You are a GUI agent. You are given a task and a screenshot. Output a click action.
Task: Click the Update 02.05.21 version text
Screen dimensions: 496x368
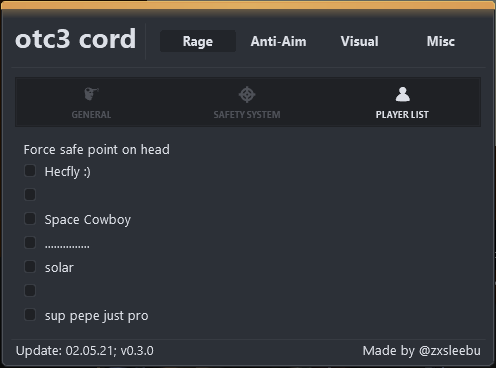85,351
